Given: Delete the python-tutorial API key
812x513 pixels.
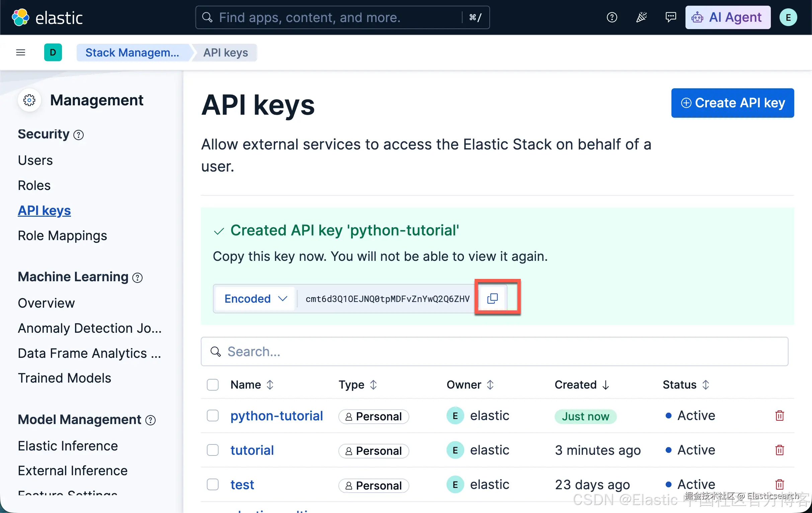Looking at the screenshot, I should pos(780,416).
